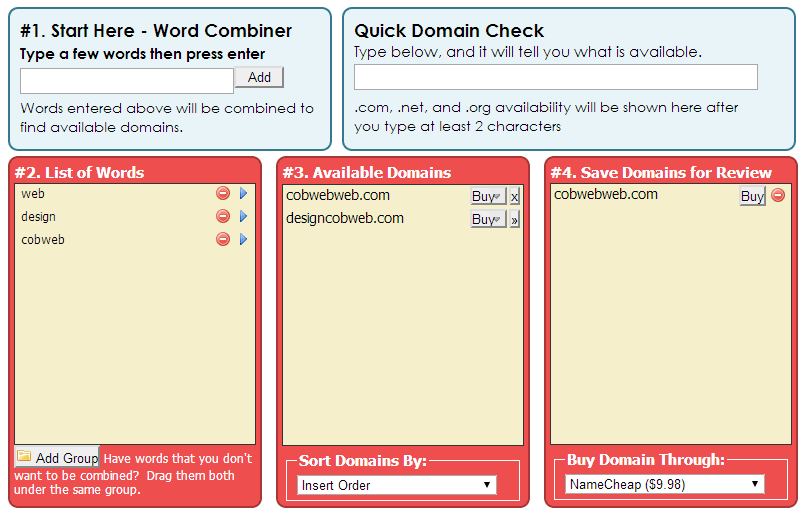Open the Sort Domains By dropdown
The width and height of the screenshot is (805, 513).
(397, 485)
